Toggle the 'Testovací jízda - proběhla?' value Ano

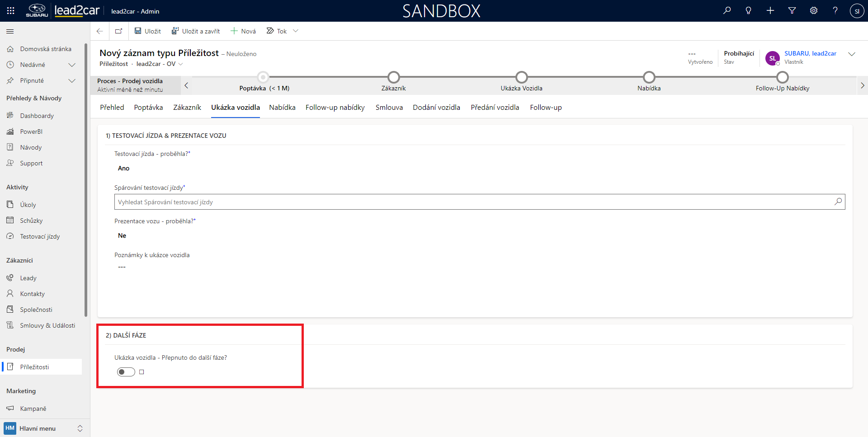(x=123, y=168)
